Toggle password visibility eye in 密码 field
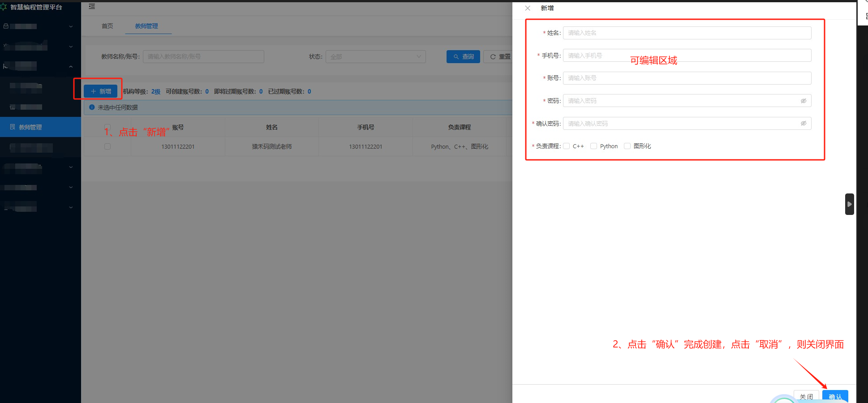 pos(804,101)
